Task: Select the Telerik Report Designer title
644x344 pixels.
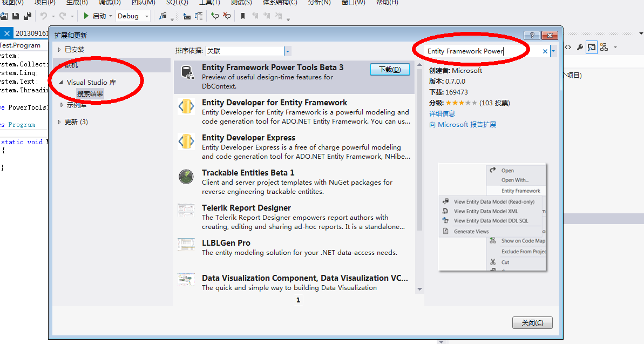Action: coord(247,208)
